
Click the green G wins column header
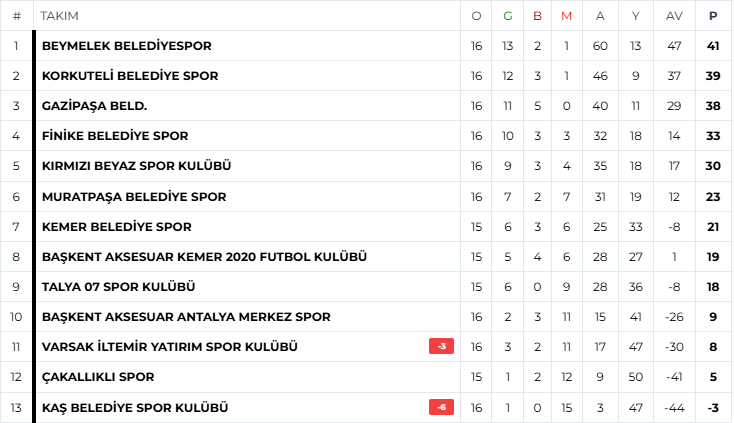click(508, 16)
